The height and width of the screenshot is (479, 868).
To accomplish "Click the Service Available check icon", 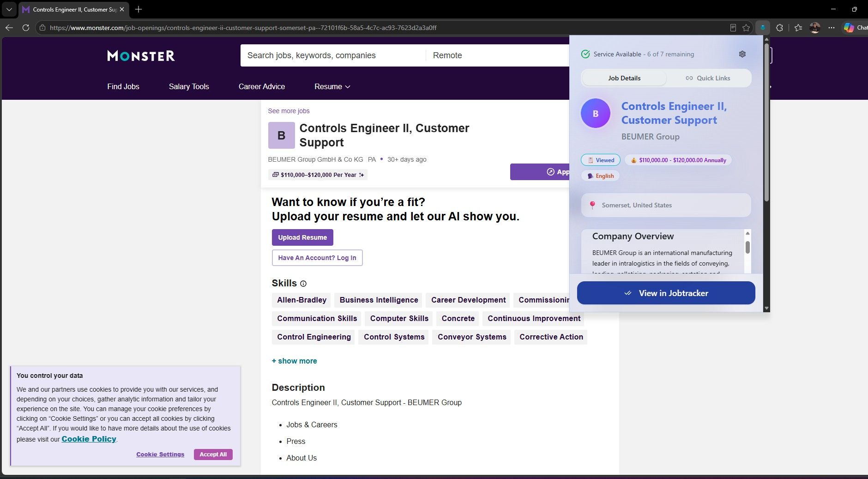I will tap(585, 54).
